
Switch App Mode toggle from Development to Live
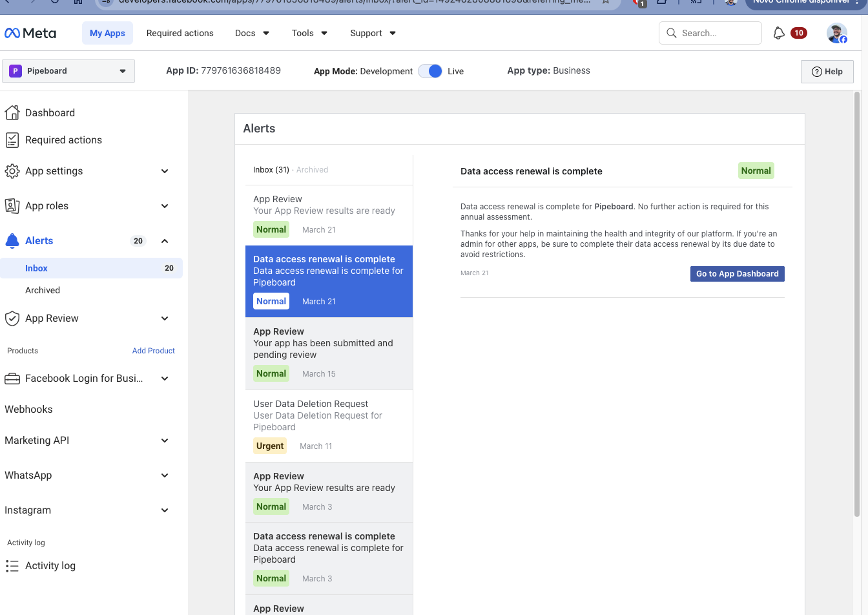coord(430,71)
